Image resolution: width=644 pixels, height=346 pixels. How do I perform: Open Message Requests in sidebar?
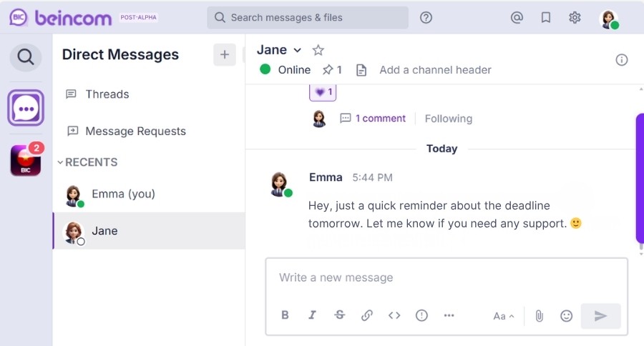point(135,132)
